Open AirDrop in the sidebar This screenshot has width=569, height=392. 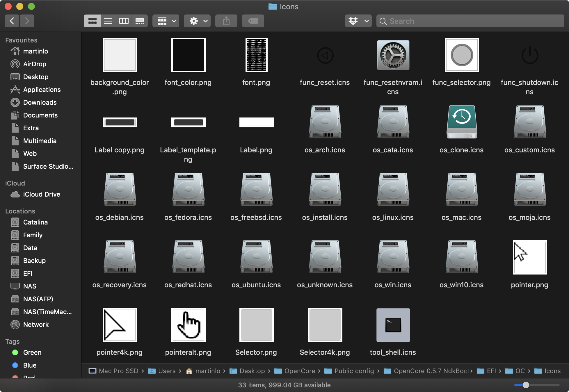point(35,64)
